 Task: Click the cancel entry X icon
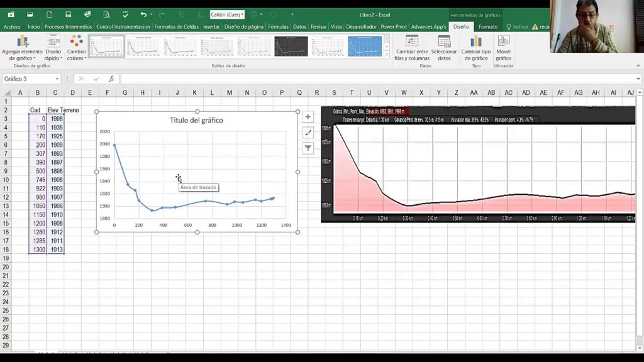pyautogui.click(x=81, y=79)
